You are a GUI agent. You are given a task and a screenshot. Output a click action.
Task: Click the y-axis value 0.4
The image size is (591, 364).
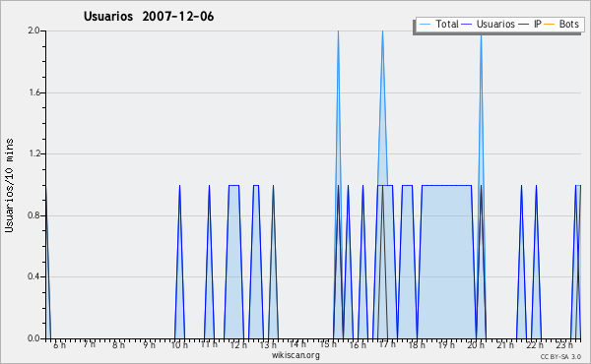click(x=33, y=277)
